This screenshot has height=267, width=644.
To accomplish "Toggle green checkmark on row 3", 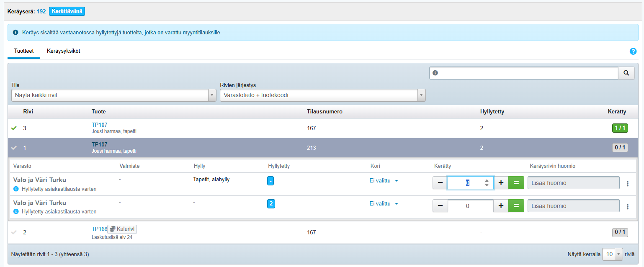I will click(14, 128).
